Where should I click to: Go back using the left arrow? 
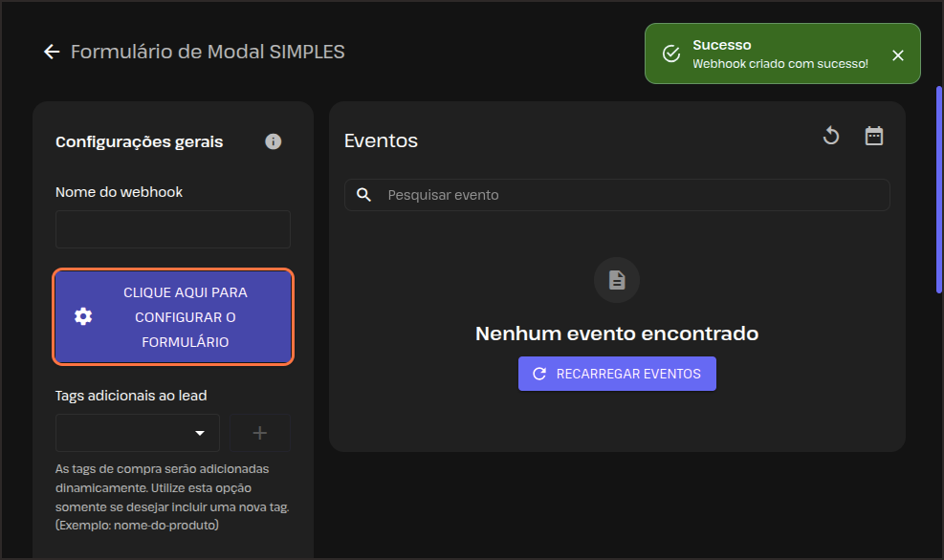tap(52, 52)
